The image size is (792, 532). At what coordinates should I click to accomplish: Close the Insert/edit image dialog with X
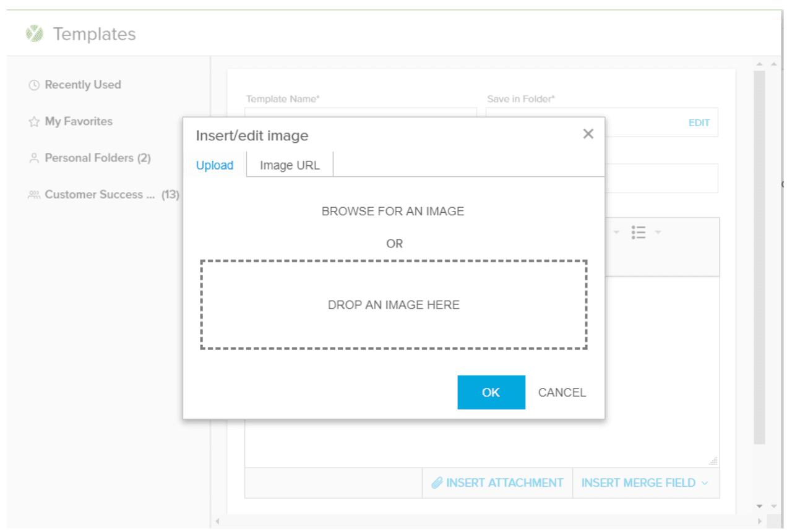tap(588, 134)
